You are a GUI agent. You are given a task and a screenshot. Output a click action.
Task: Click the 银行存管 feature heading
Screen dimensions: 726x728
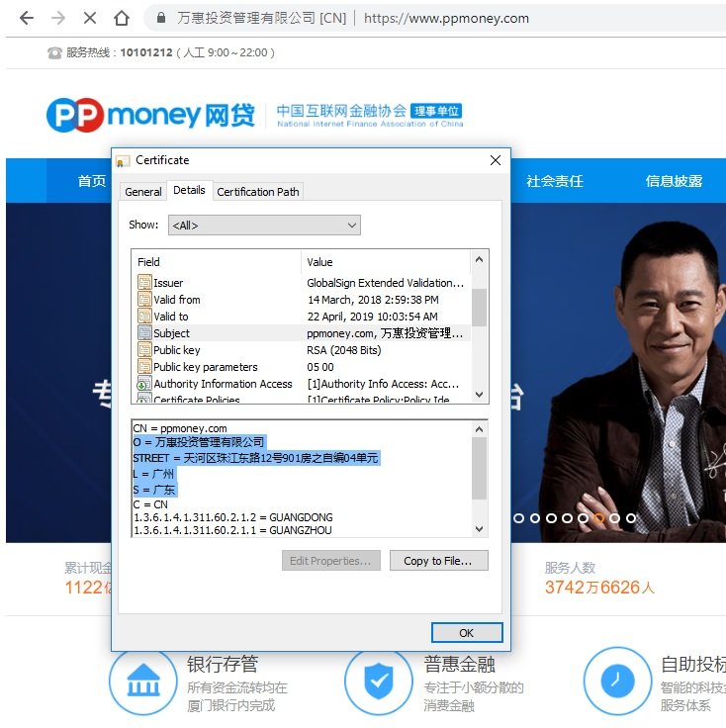point(223,664)
